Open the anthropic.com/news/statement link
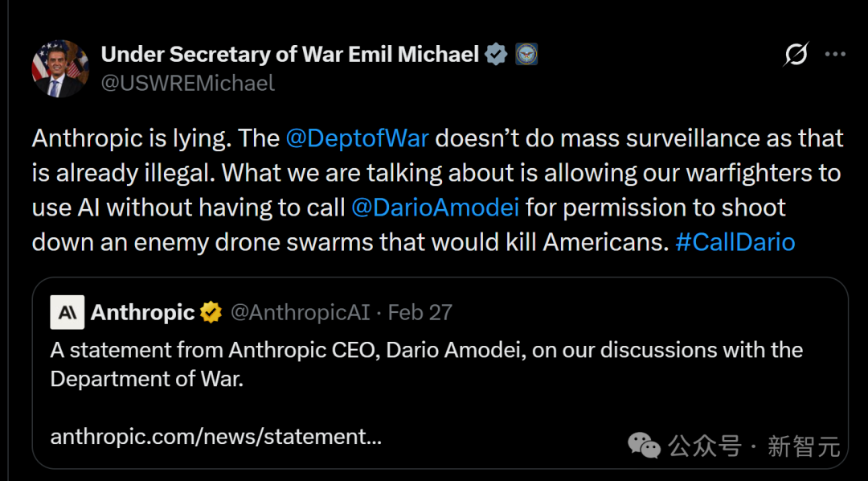Image resolution: width=868 pixels, height=481 pixels. point(215,437)
